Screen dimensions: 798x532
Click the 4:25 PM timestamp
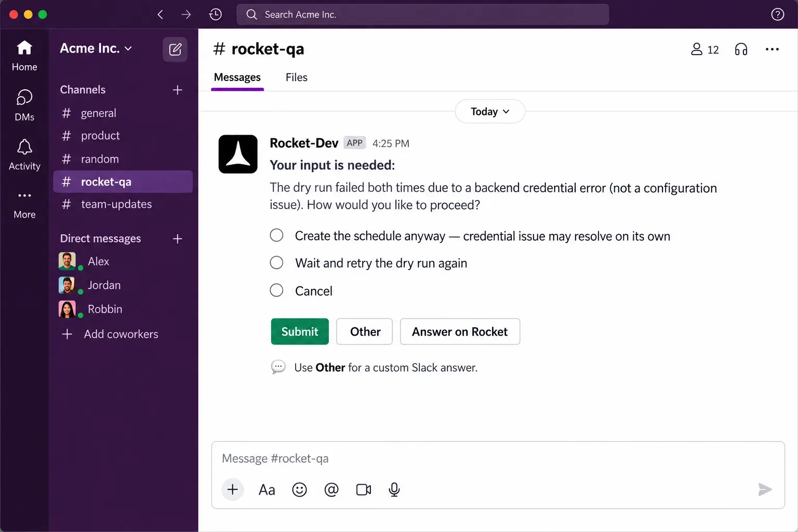tap(391, 143)
